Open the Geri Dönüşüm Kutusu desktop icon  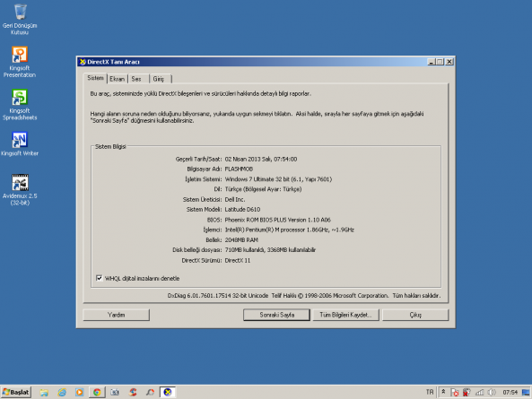click(20, 20)
